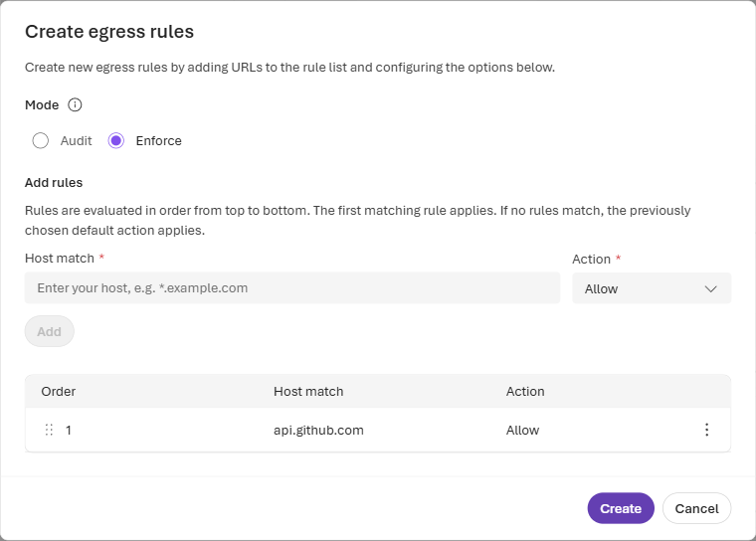The image size is (756, 541).
Task: Select the api.github.com host cell
Action: 318,430
